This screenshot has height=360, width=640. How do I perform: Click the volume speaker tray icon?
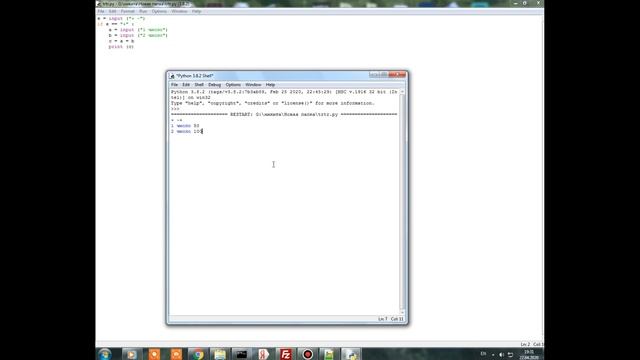[502, 355]
